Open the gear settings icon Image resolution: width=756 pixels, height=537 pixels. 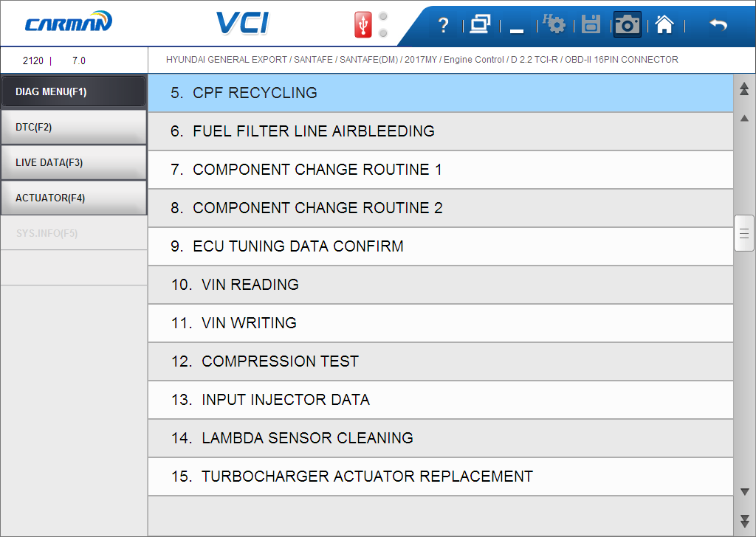point(554,24)
